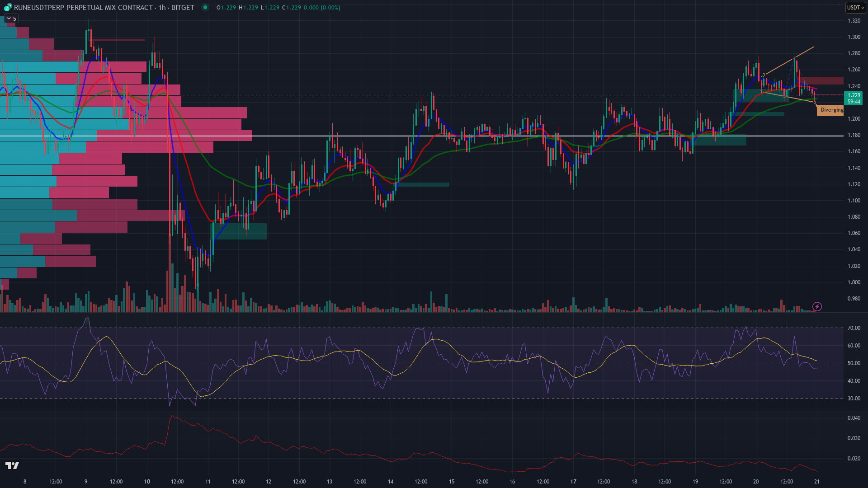The image size is (868, 488).
Task: Click the TradingView logo at bottom left
Action: tap(12, 465)
